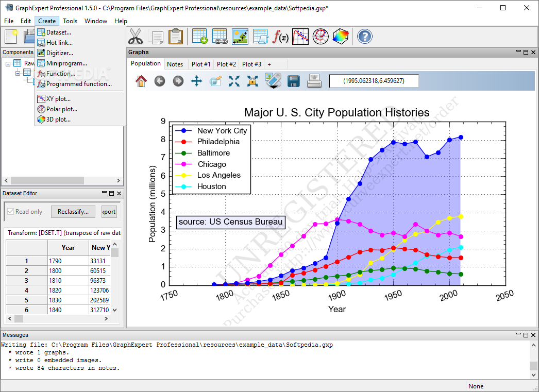Maximize the Dataset Editor panel

(111, 193)
